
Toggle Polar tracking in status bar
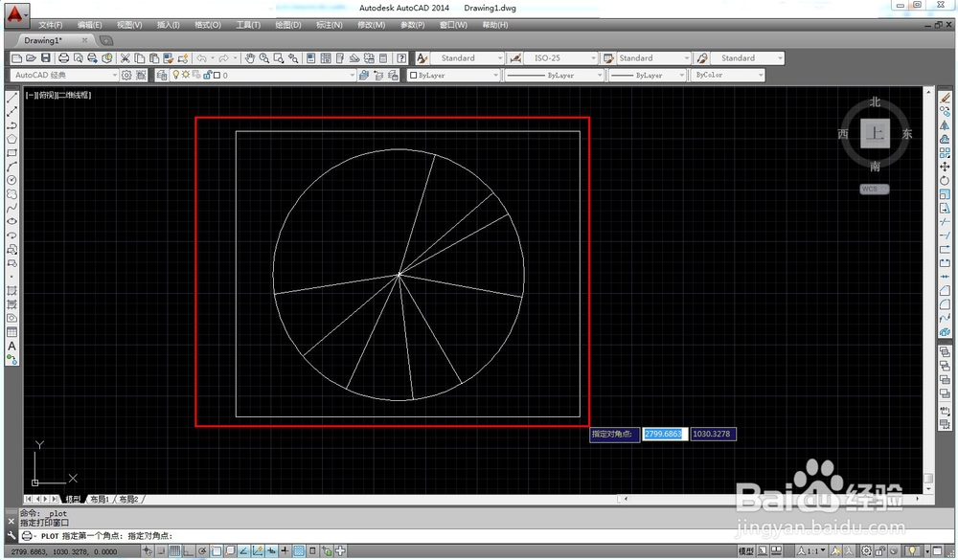coord(202,550)
